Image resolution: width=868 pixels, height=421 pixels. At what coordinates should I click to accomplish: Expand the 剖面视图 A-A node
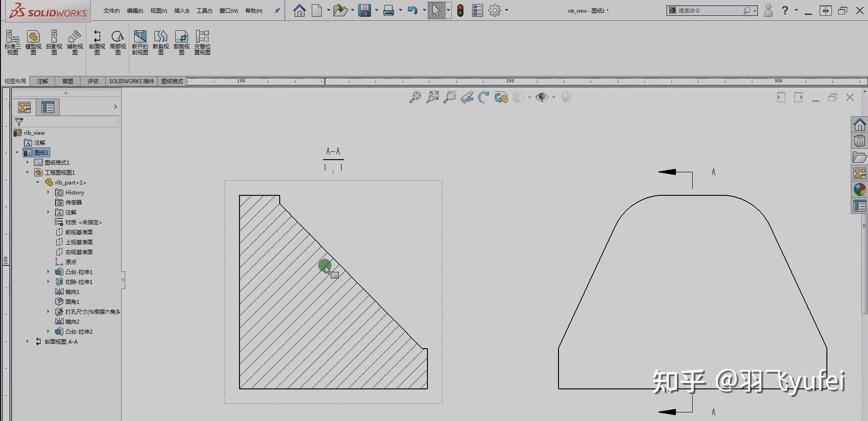(x=28, y=341)
